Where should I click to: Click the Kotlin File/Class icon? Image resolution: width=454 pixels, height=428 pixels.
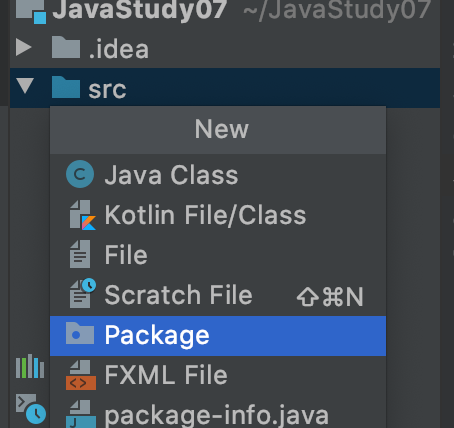pyautogui.click(x=82, y=215)
